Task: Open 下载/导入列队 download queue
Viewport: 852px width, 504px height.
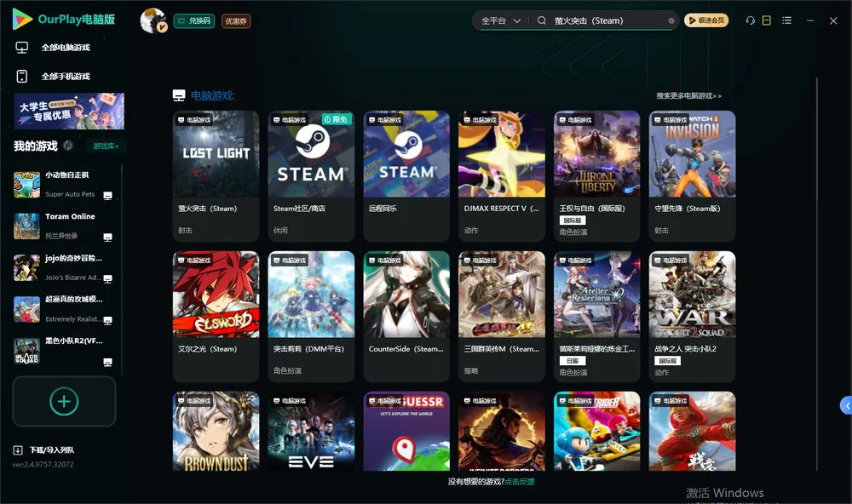Action: tap(44, 450)
